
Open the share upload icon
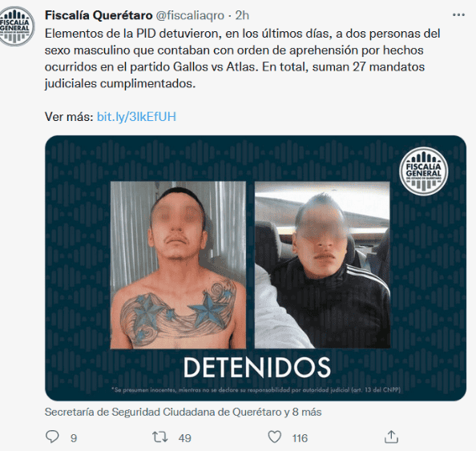click(391, 437)
